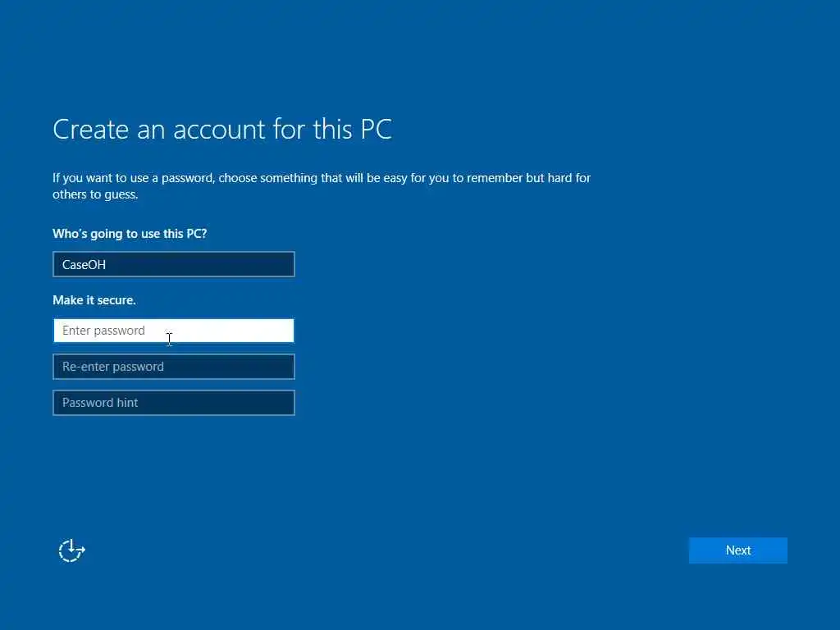The height and width of the screenshot is (630, 840).
Task: Click the 'Create an account for this PC' heading
Action: 222,129
